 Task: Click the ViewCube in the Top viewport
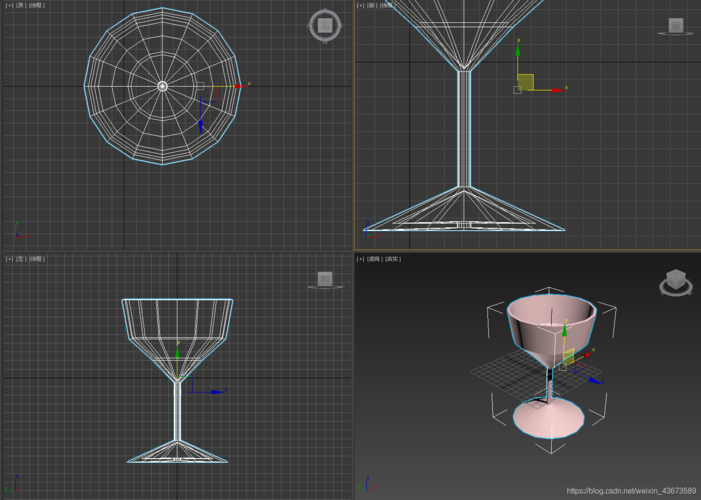324,25
